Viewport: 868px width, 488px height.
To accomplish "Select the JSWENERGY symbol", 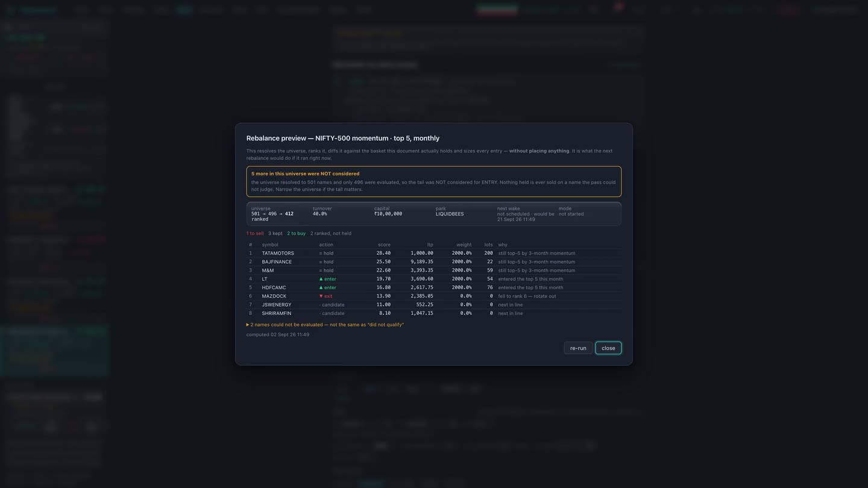I will click(x=277, y=305).
